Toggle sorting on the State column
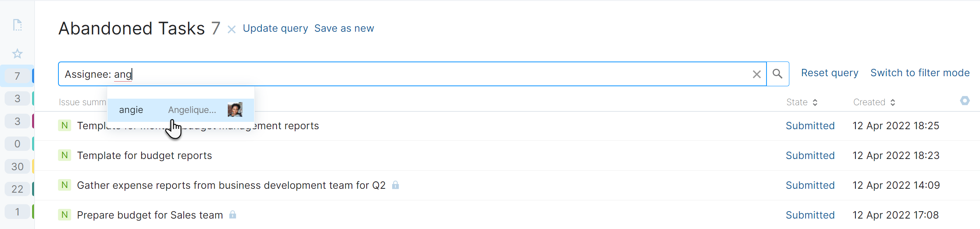The width and height of the screenshot is (980, 229). coord(802,102)
